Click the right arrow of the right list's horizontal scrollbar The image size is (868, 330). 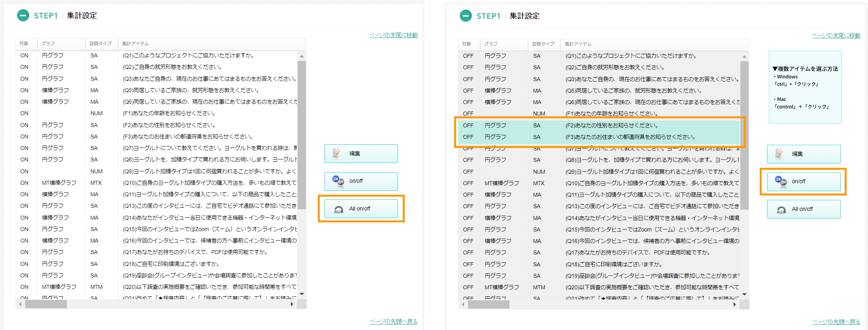(735, 304)
